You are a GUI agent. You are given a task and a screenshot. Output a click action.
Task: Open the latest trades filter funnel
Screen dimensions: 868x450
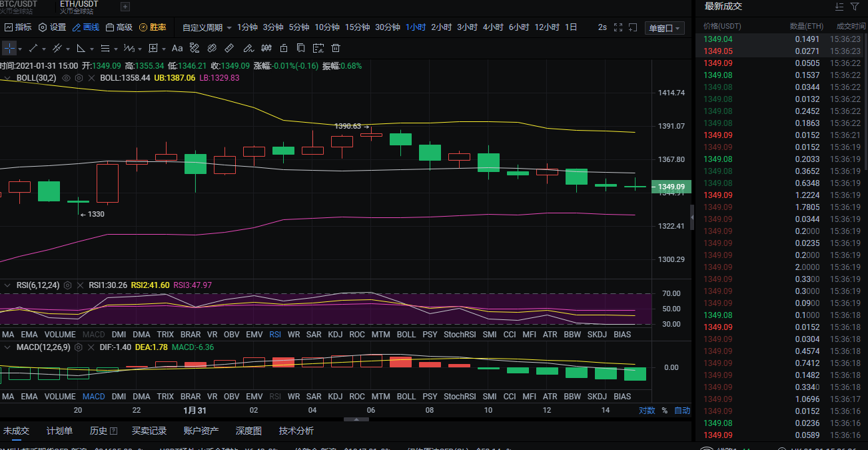tap(855, 7)
